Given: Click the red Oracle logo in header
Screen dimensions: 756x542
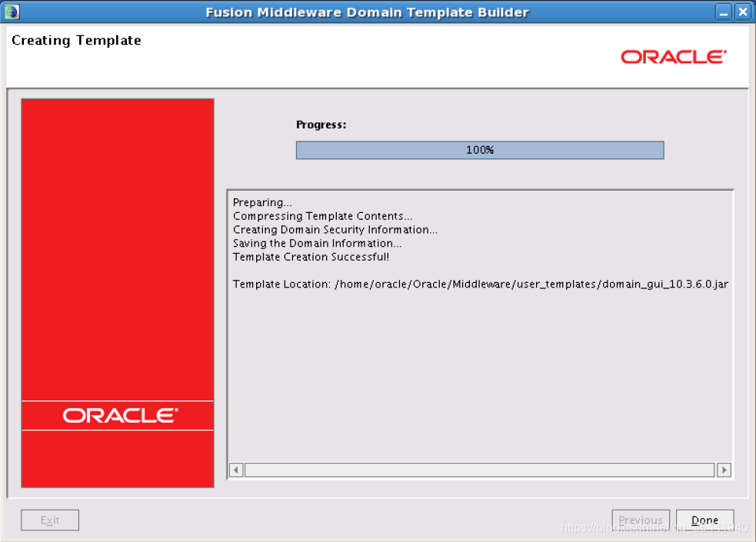Looking at the screenshot, I should coord(674,57).
